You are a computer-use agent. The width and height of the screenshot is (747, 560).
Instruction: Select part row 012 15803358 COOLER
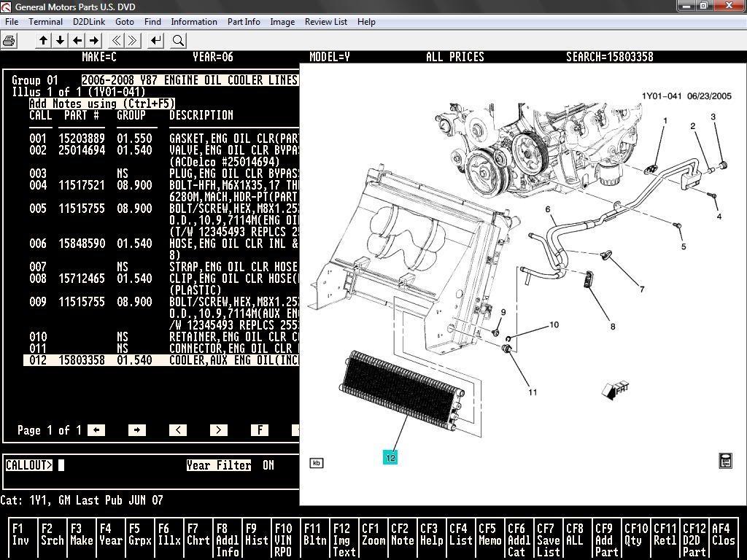click(x=161, y=360)
